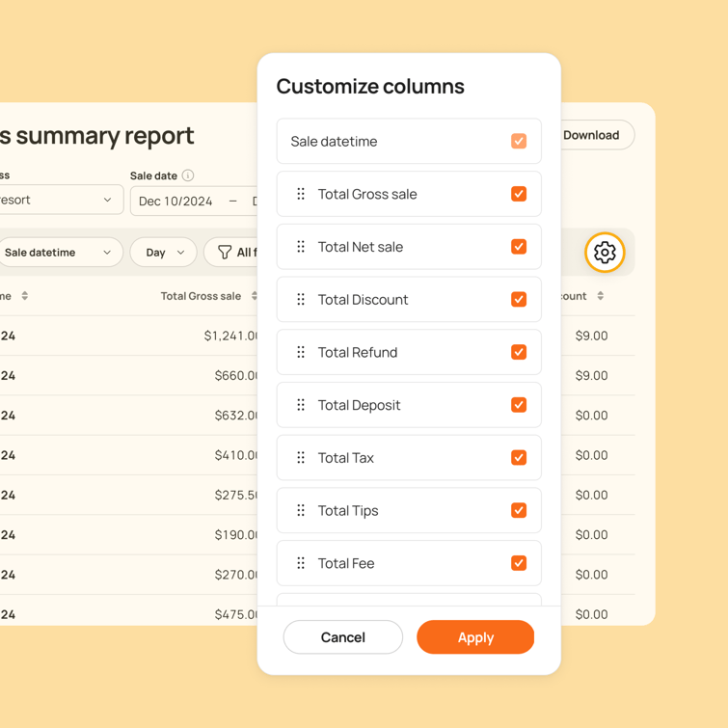Grab drag handle for Total Deposit

coord(301,405)
